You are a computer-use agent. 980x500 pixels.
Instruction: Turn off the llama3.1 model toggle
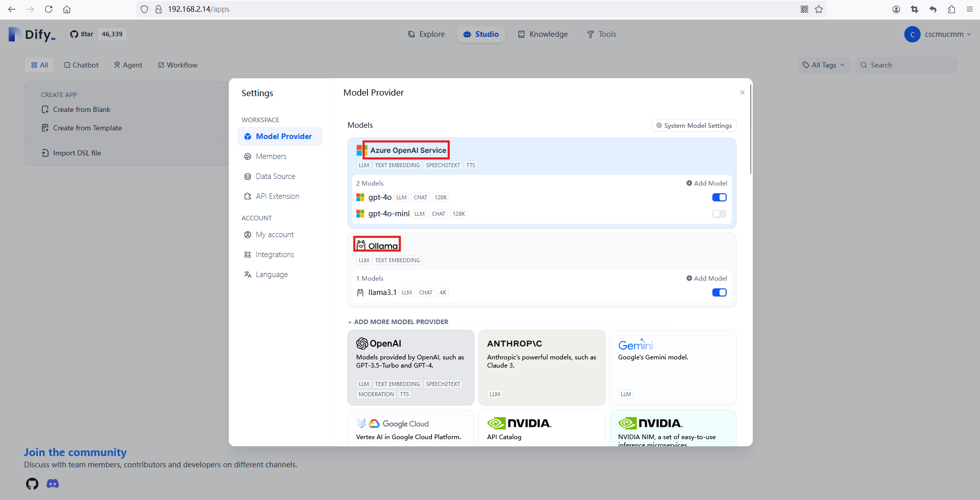(719, 292)
